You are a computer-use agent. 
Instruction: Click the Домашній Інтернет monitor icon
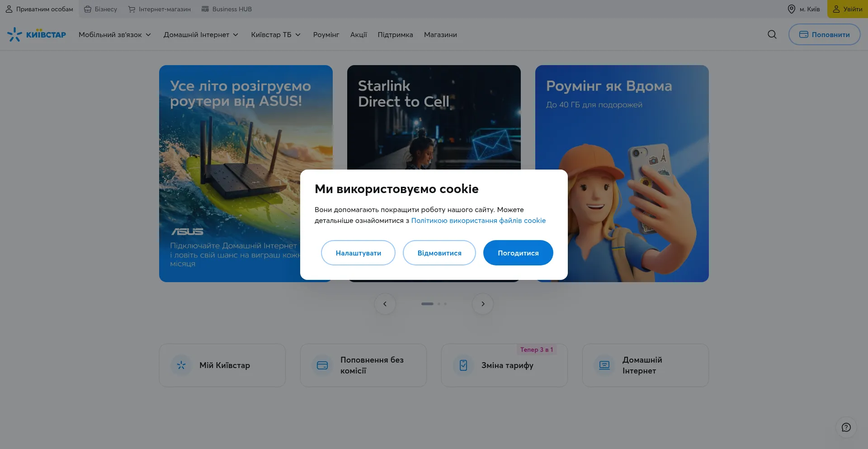click(604, 365)
